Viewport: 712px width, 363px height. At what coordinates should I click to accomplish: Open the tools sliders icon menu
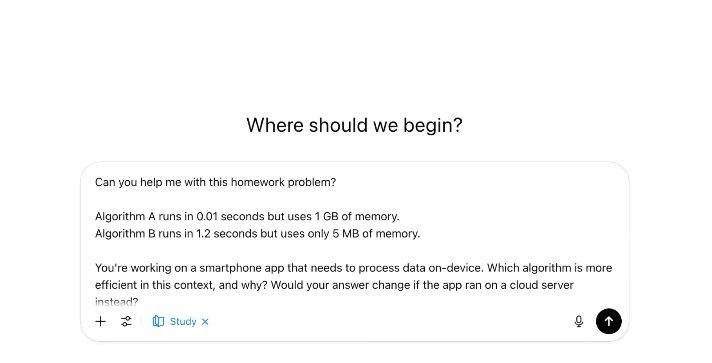pos(126,321)
